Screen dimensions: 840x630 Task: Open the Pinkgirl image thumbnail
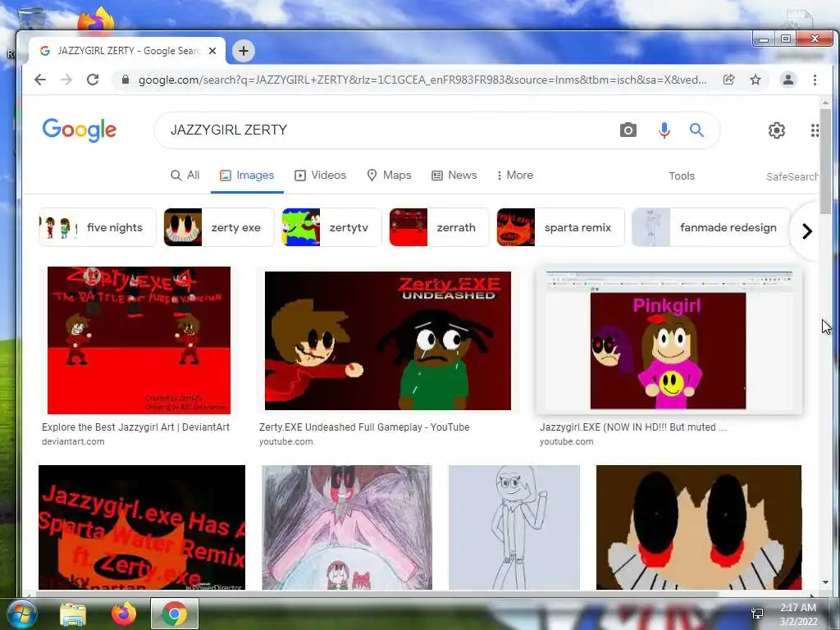click(669, 340)
